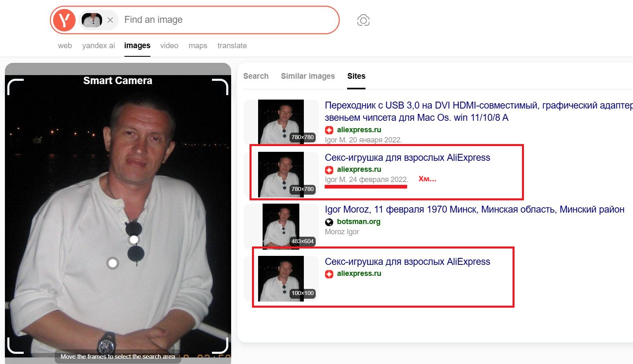Click the first result's 780×780 thumbnail

281,122
